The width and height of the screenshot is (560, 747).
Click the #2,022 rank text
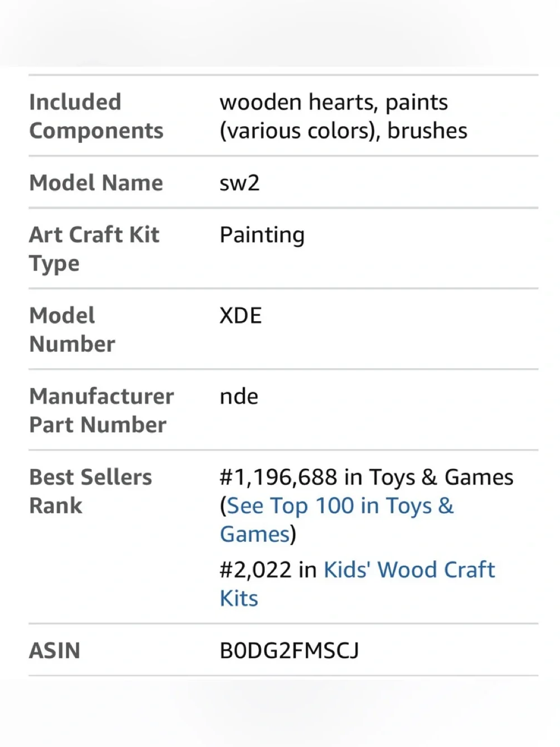click(255, 570)
